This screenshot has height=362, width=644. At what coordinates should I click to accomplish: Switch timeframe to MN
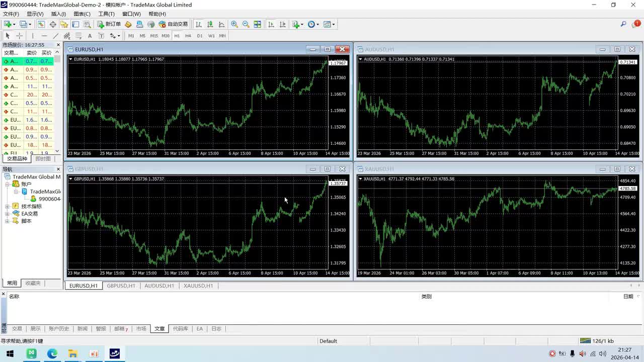tap(222, 36)
